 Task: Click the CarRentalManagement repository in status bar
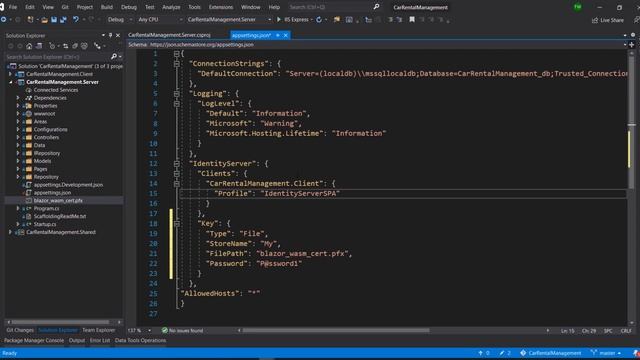click(551, 353)
